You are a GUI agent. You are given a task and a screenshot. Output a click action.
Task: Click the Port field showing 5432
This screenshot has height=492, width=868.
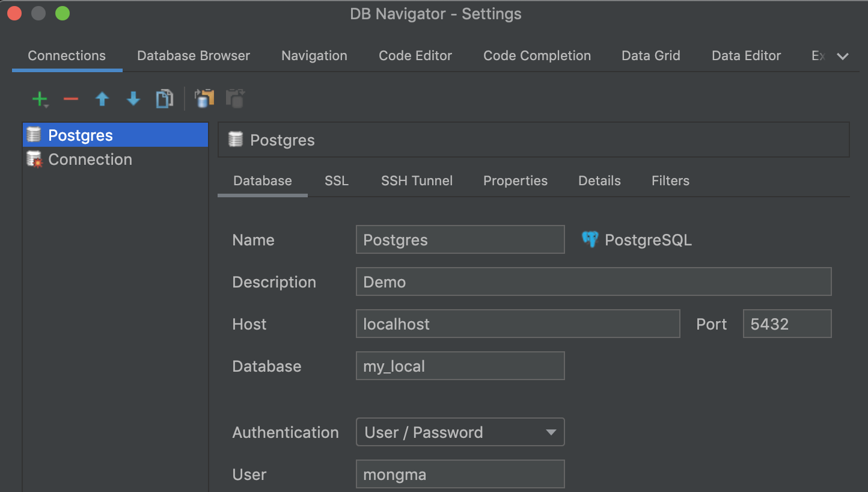787,324
